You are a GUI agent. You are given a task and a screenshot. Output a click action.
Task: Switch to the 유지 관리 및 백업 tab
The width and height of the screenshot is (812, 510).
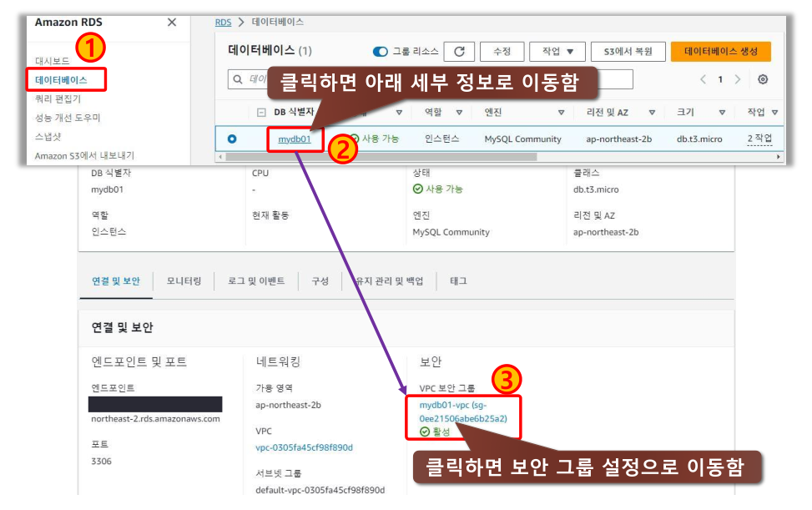pyautogui.click(x=389, y=281)
